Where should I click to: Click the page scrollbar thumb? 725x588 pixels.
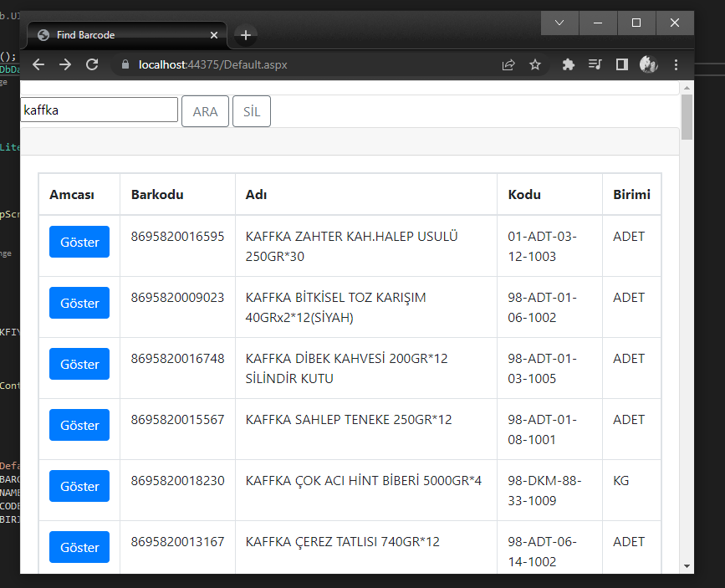[687, 117]
